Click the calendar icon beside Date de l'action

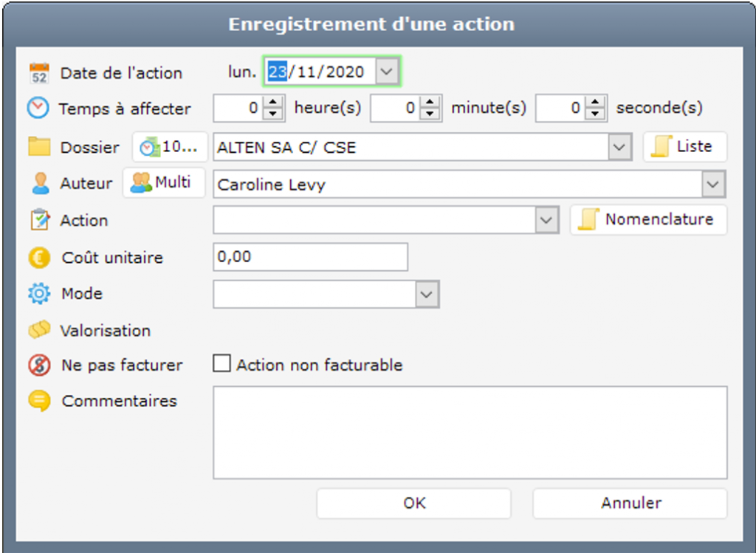38,73
